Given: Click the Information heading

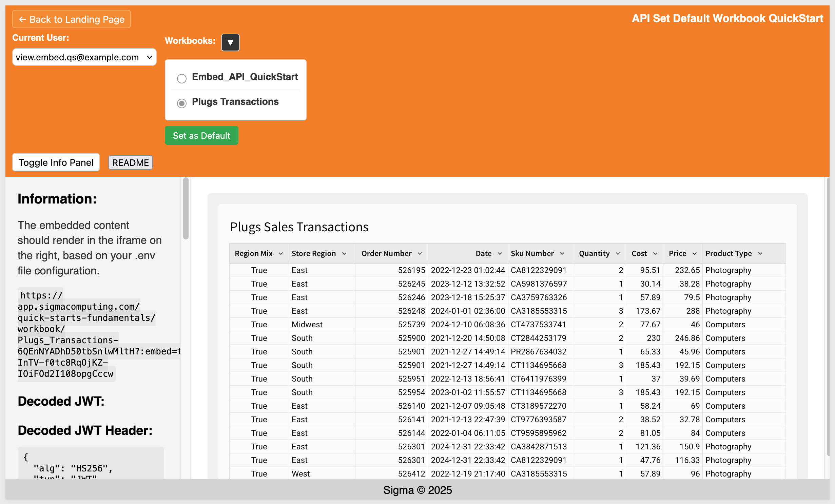Looking at the screenshot, I should (x=57, y=199).
